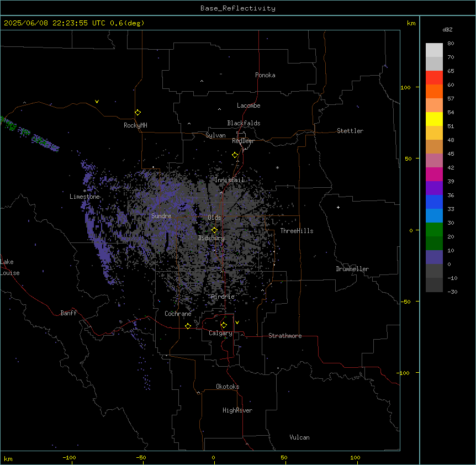
Task: Click the Limestone label
Action: coord(84,197)
